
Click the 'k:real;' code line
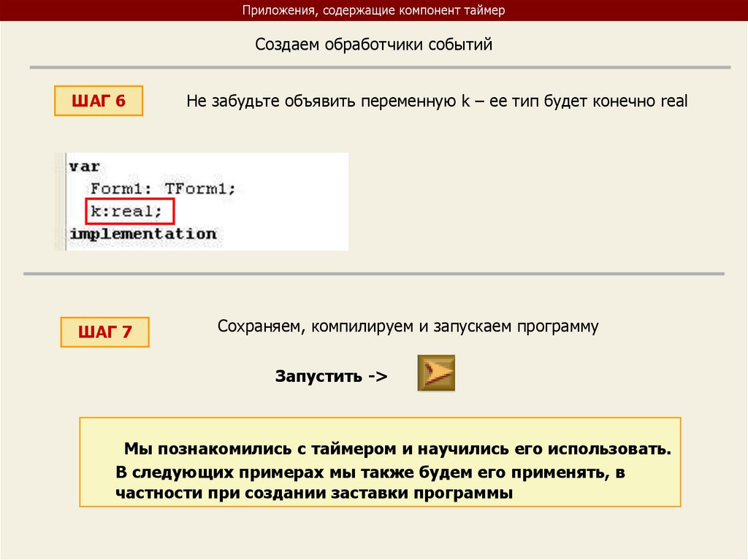tap(126, 211)
